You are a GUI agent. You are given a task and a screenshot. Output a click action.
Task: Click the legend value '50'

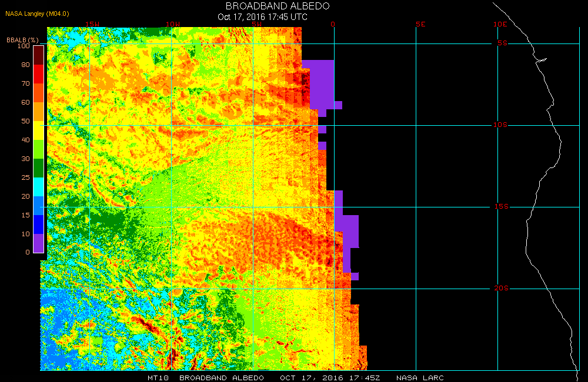click(25, 120)
